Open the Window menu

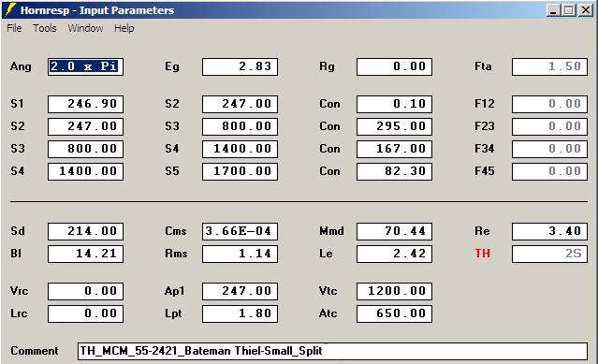[x=85, y=28]
